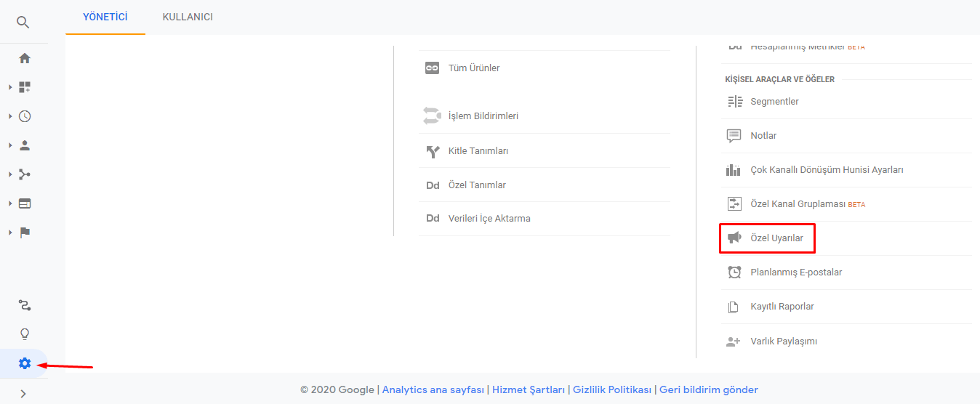This screenshot has width=980, height=404.
Task: Click Geri bildirim gönder footer link
Action: (x=709, y=390)
